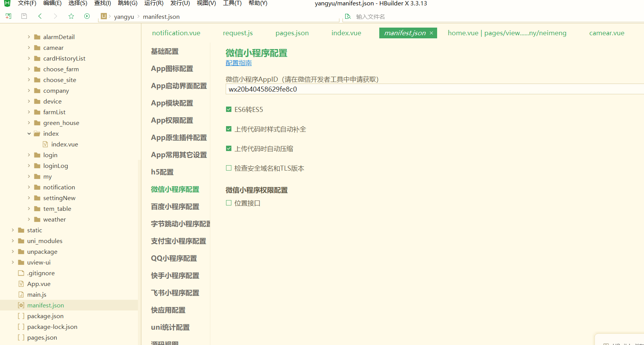Image resolution: width=644 pixels, height=345 pixels.
Task: Open the 配置指南 link
Action: (x=239, y=63)
